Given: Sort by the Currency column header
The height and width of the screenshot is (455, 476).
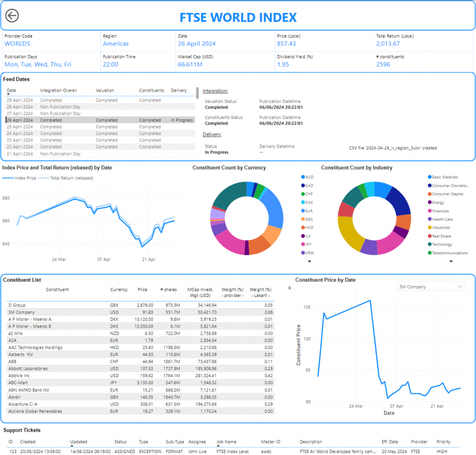Looking at the screenshot, I should (119, 290).
